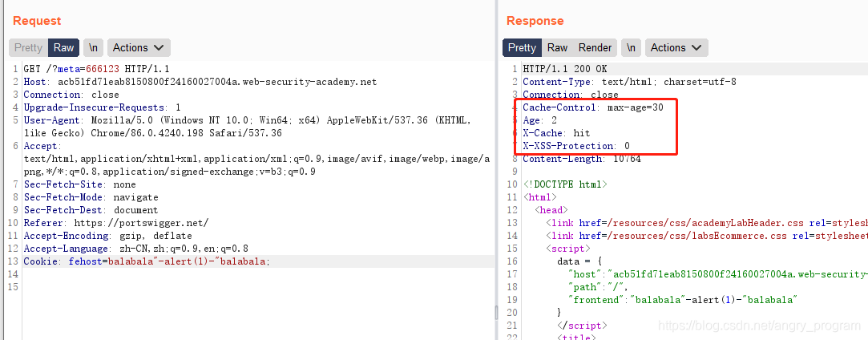
Task: Click the Referer header line
Action: coord(116,223)
